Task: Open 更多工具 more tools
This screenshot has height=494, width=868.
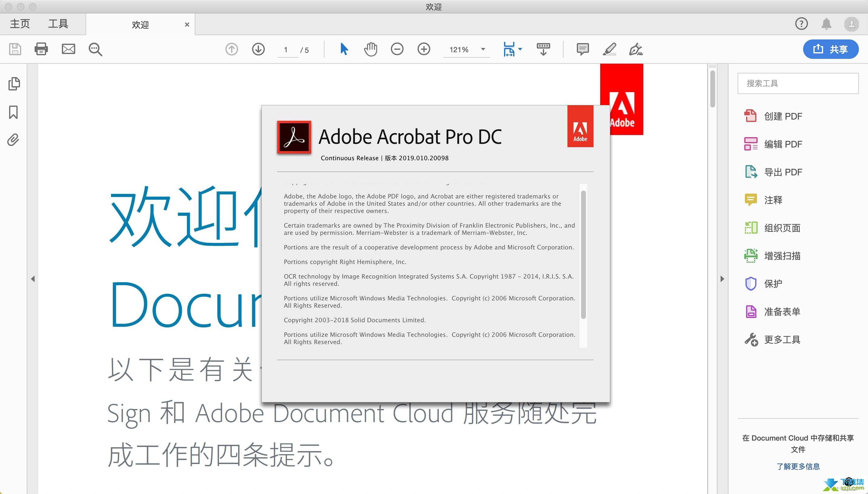Action: tap(772, 339)
